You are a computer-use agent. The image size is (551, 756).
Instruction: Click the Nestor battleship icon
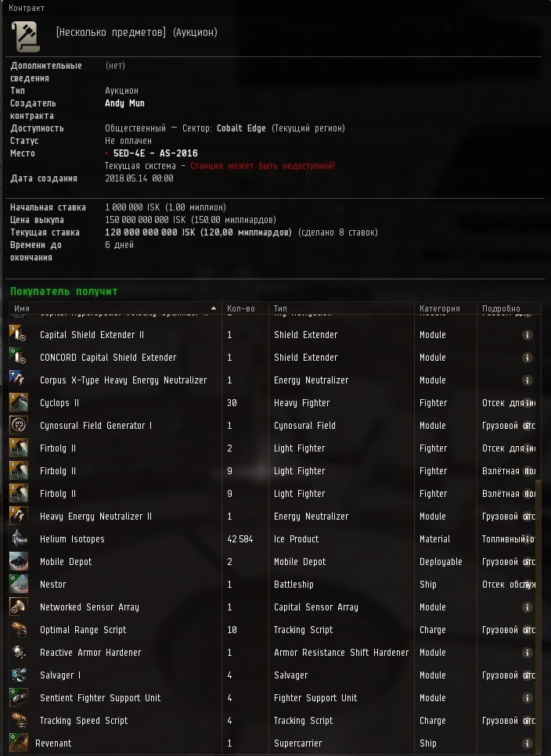(x=18, y=585)
